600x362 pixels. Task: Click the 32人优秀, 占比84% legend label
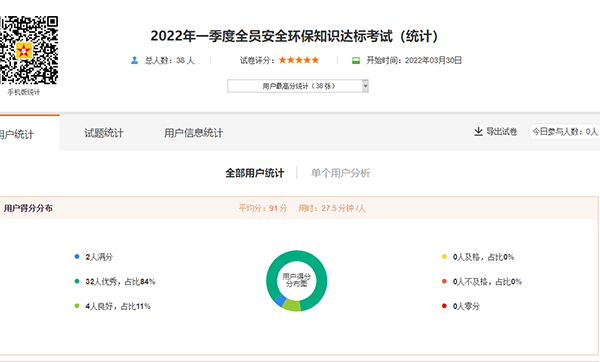coord(120,282)
